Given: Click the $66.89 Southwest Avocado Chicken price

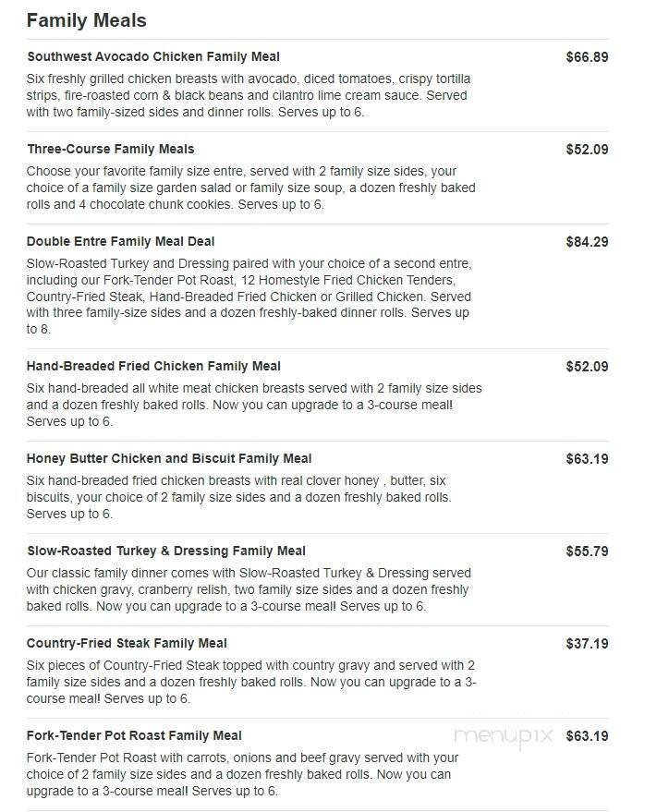Looking at the screenshot, I should [x=587, y=57].
